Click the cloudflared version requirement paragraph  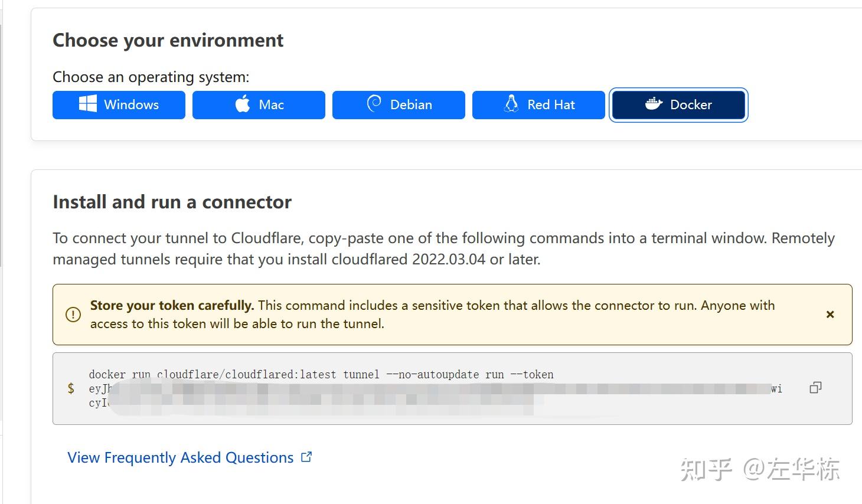point(443,248)
